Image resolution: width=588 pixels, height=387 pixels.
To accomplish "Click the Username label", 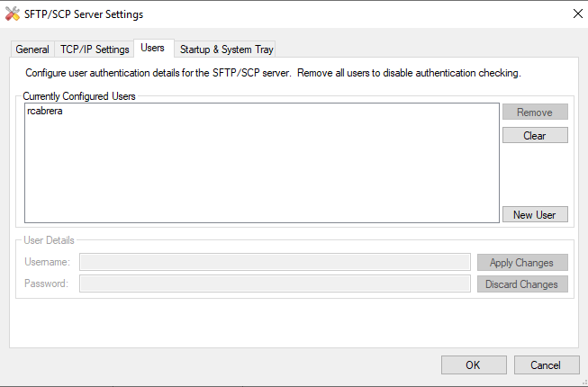I will coord(48,262).
